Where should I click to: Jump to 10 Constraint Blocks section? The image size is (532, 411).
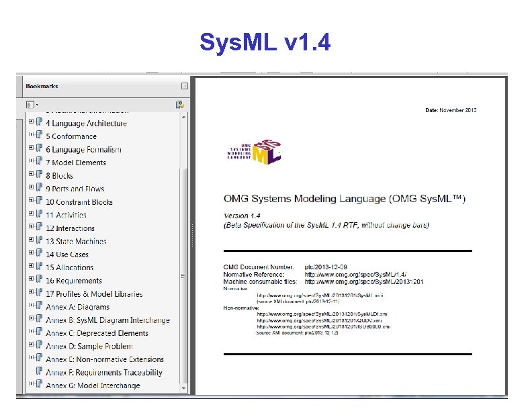point(79,202)
